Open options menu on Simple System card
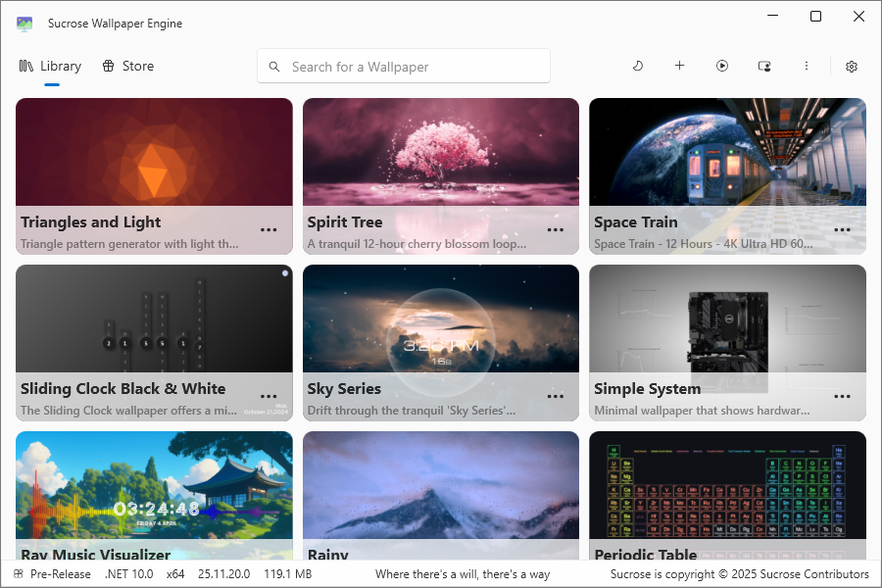The width and height of the screenshot is (882, 588). point(842,396)
